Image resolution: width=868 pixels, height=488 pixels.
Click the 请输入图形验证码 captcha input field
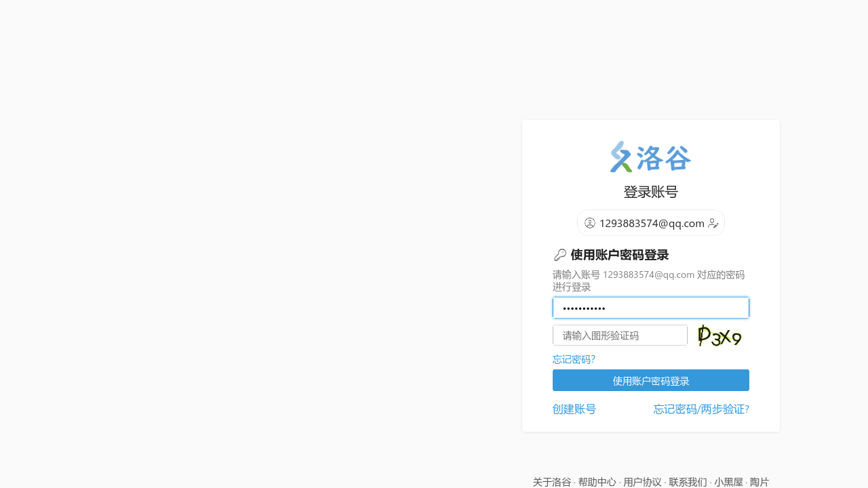[x=620, y=335]
